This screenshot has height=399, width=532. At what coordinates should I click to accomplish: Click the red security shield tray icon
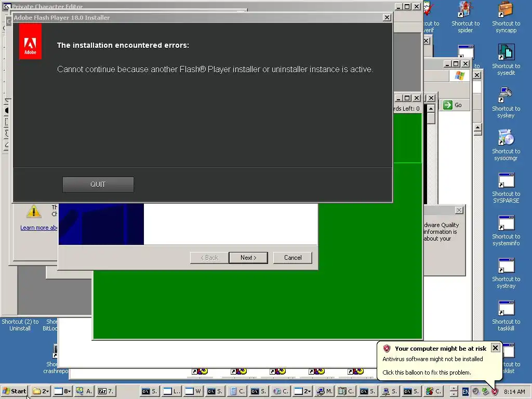click(x=495, y=392)
